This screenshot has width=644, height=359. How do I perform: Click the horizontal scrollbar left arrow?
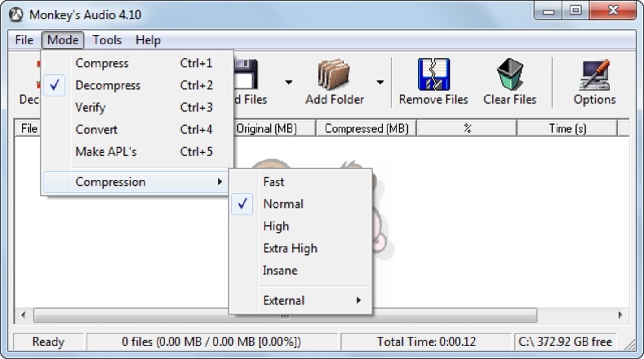pos(23,315)
